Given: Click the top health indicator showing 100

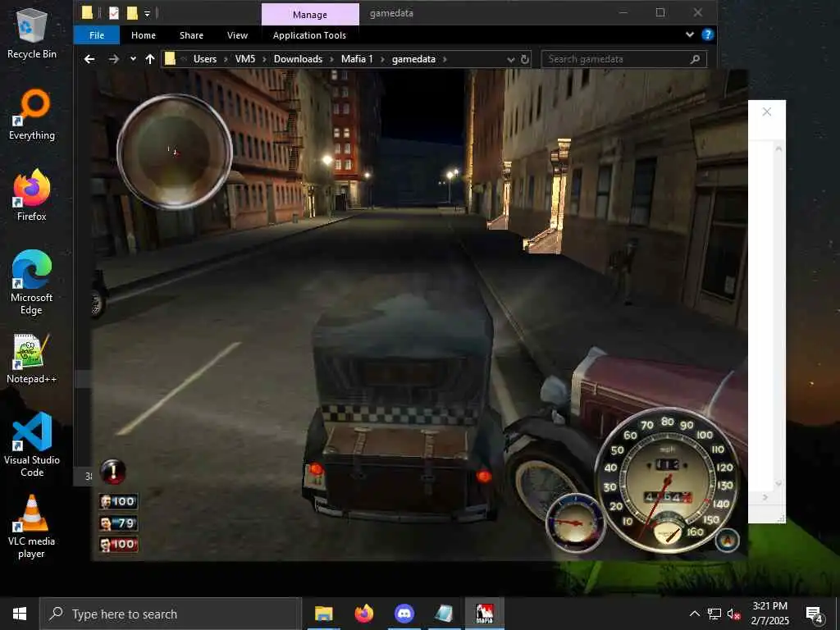Looking at the screenshot, I should tap(118, 501).
